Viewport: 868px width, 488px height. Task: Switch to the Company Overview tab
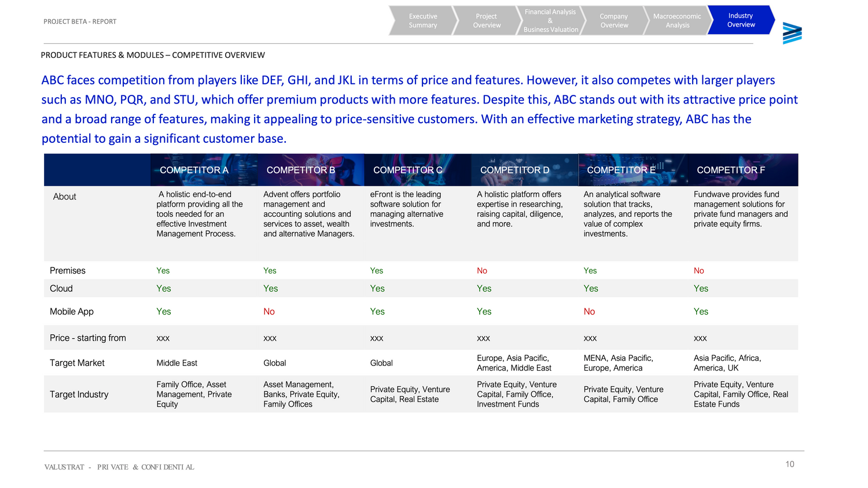613,21
